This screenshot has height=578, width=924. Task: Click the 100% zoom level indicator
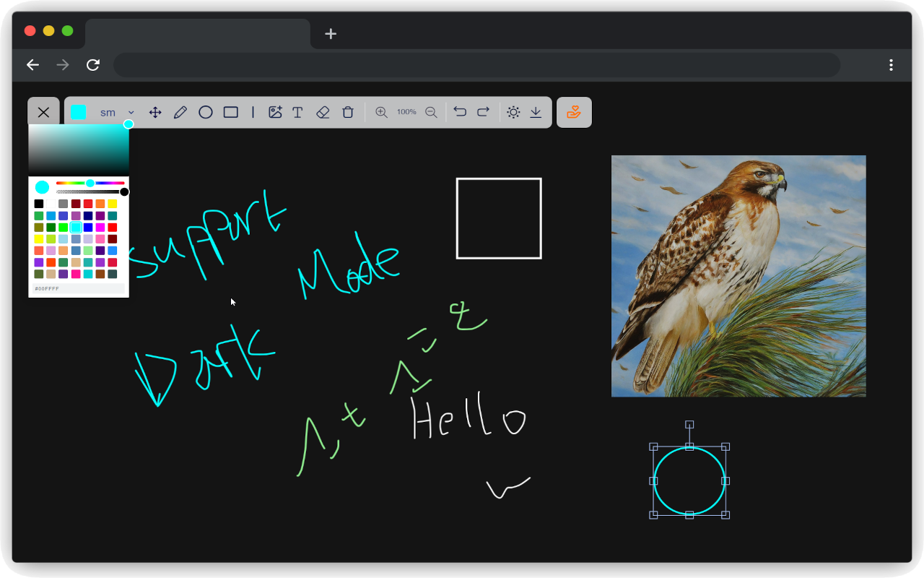tap(406, 112)
